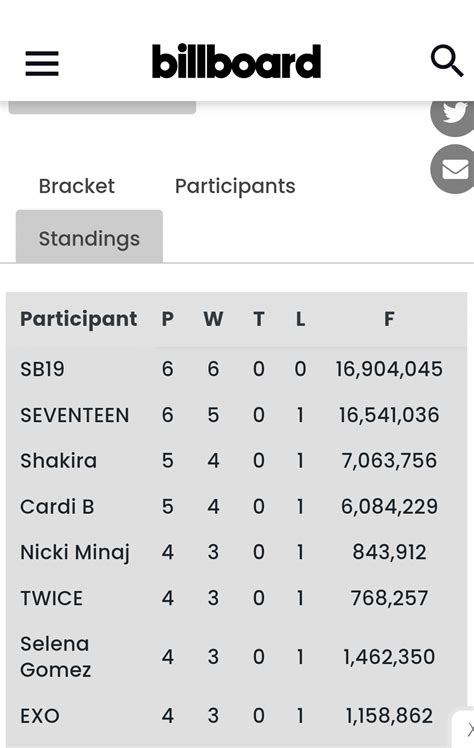Click the W column header
Viewport: 474px width, 748px height.
point(213,319)
